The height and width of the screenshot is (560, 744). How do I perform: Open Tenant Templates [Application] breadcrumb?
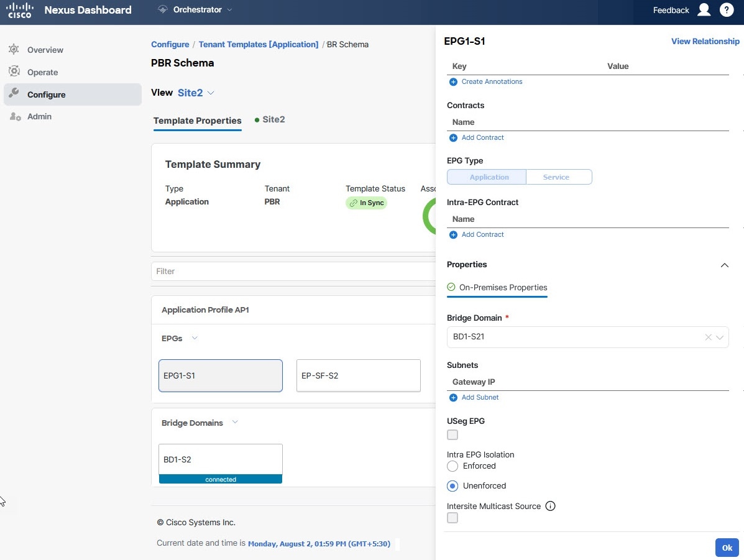pos(259,44)
